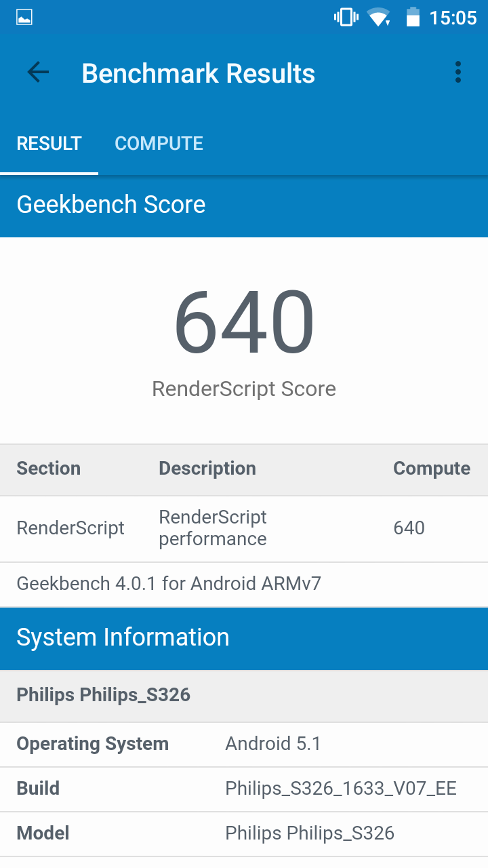Tap the battery status icon

tap(413, 18)
